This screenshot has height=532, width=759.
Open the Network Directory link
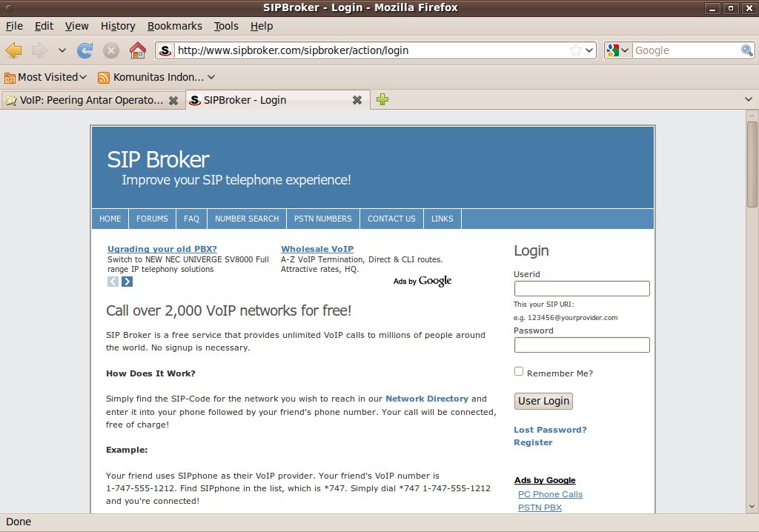pyautogui.click(x=426, y=399)
